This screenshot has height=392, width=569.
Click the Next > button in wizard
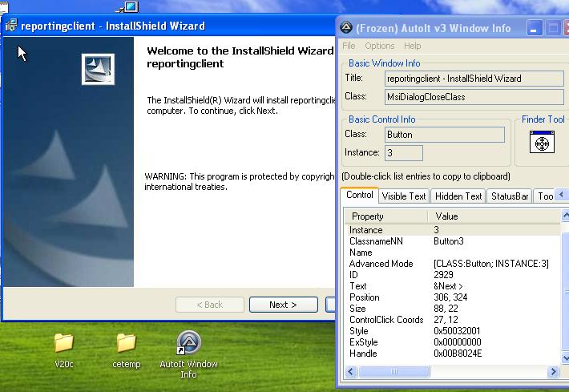tap(284, 305)
